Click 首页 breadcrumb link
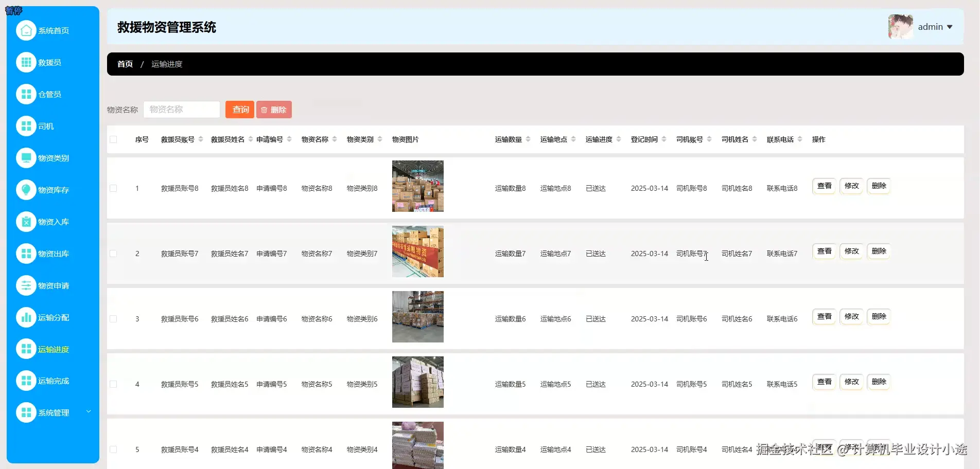980x469 pixels. 125,64
